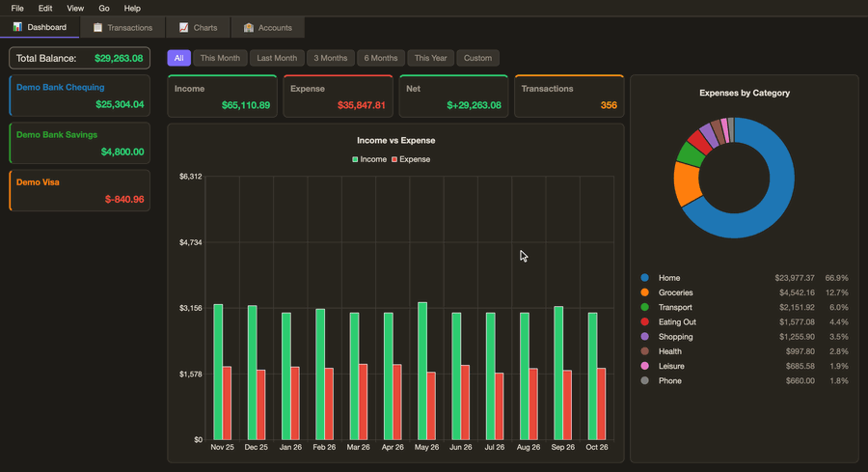Click the purple Shopping legend dot

(x=644, y=336)
